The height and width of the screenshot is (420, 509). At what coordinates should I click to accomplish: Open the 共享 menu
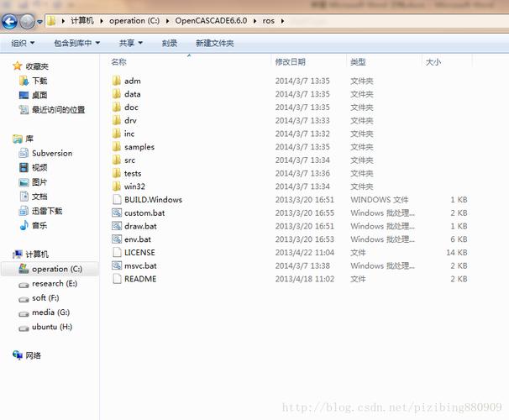(131, 43)
